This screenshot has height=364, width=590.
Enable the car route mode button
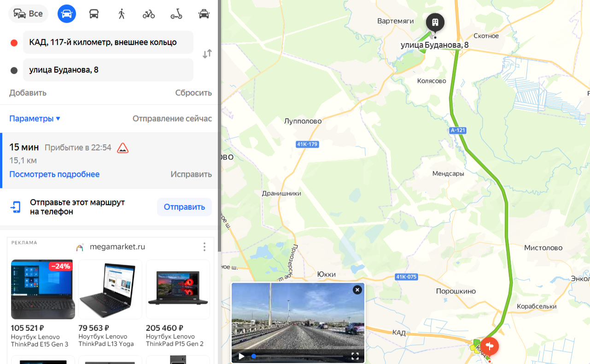tap(67, 14)
